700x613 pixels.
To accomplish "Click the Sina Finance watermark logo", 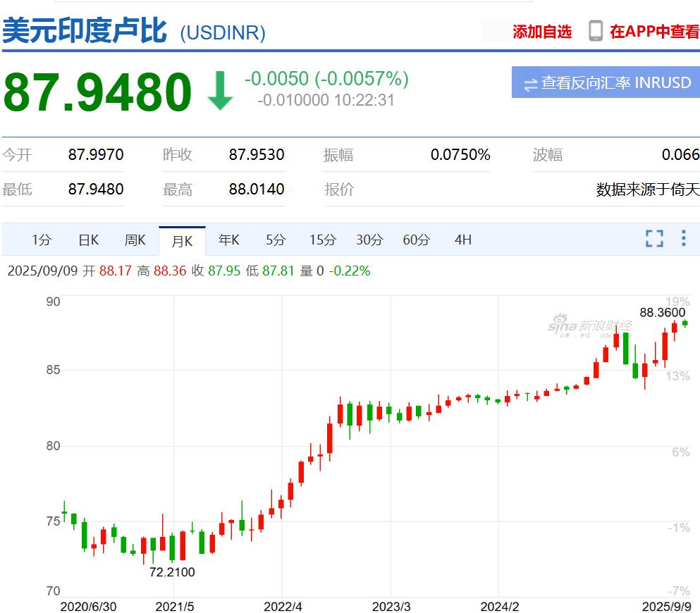I will click(x=589, y=326).
